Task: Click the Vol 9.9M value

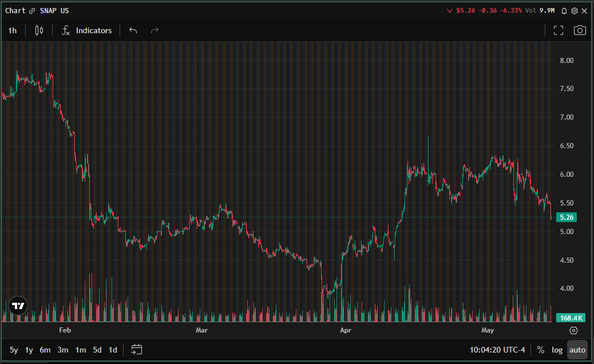Action: pos(540,11)
